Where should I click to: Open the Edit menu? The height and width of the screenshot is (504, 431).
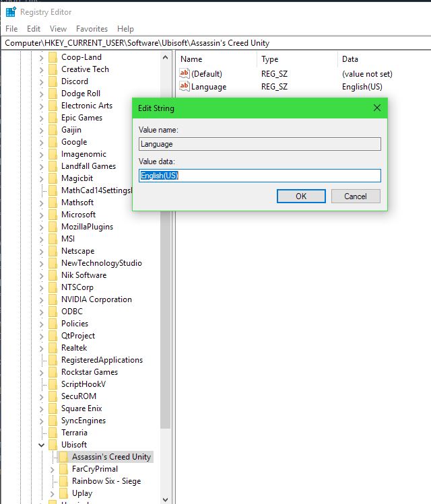tap(34, 29)
